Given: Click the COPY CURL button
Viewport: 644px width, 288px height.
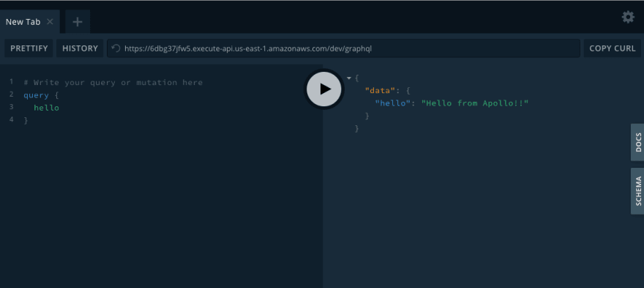Looking at the screenshot, I should coord(613,48).
